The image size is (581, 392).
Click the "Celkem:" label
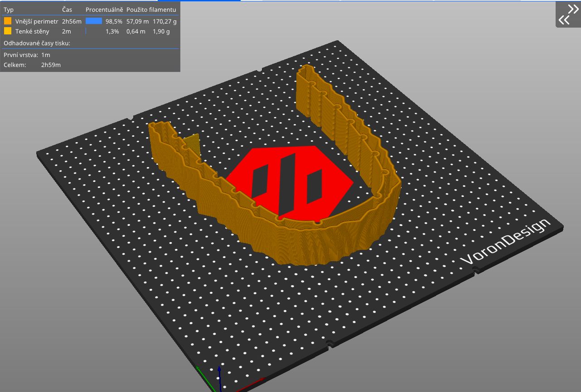(15, 65)
